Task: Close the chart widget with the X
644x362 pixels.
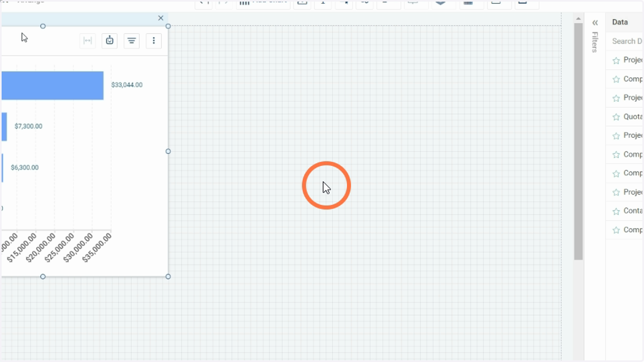Action: [x=160, y=18]
